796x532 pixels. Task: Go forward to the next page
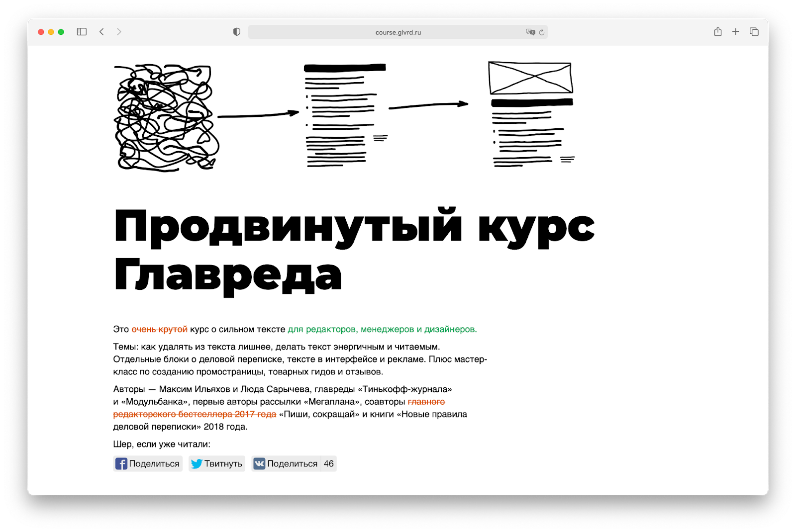coord(119,32)
